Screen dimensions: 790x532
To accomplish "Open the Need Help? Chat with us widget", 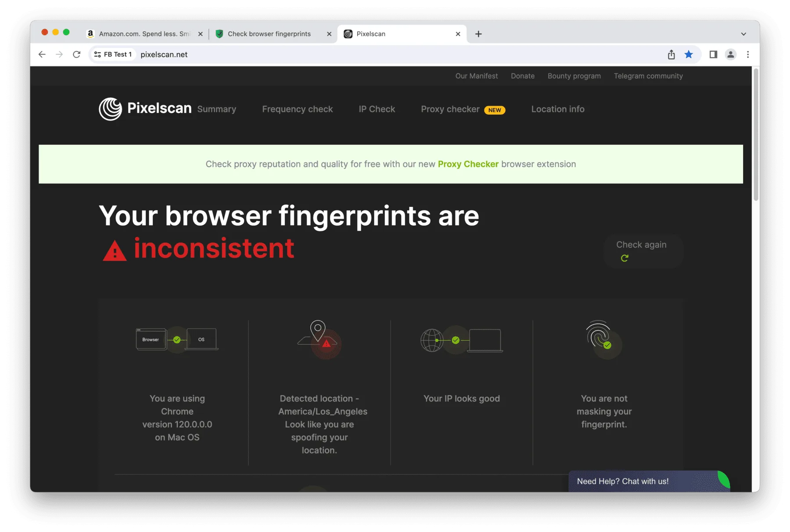I will click(649, 481).
